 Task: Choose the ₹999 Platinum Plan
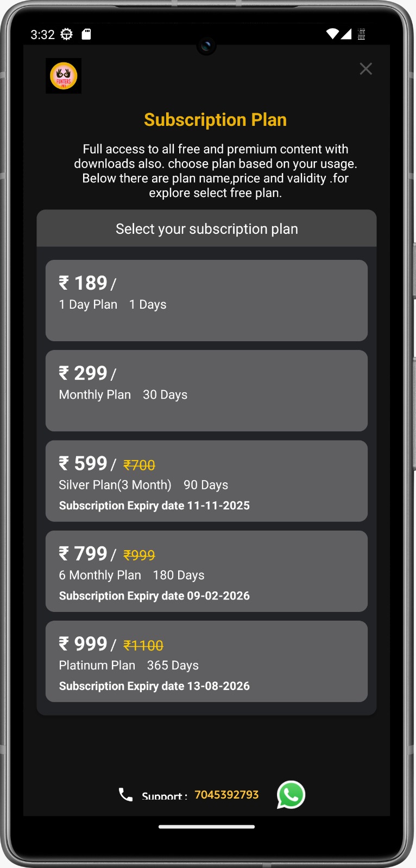coord(206,661)
